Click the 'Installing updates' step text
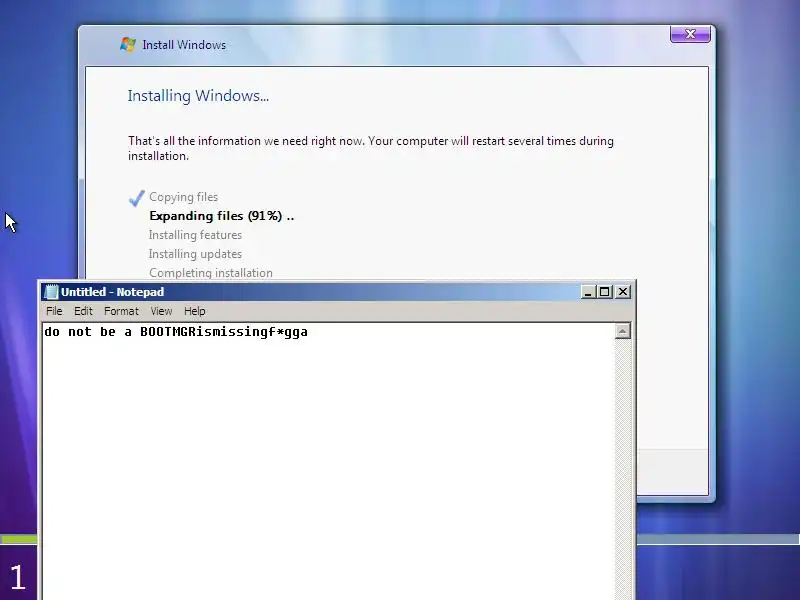 pyautogui.click(x=195, y=254)
